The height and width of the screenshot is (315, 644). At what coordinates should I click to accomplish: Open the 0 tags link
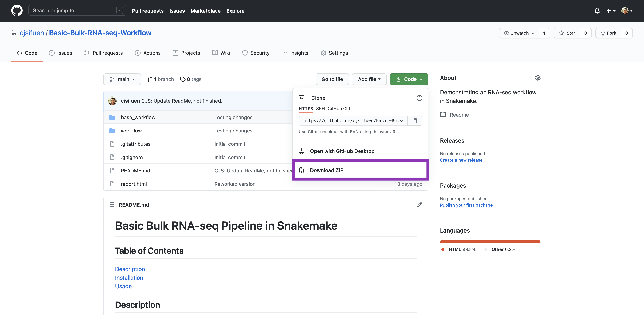tap(191, 79)
